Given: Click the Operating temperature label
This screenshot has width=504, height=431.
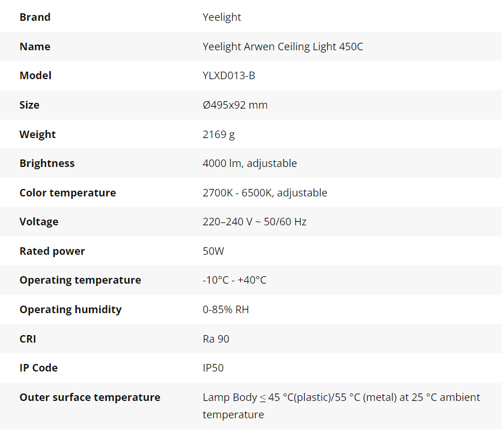Looking at the screenshot, I should tap(80, 280).
